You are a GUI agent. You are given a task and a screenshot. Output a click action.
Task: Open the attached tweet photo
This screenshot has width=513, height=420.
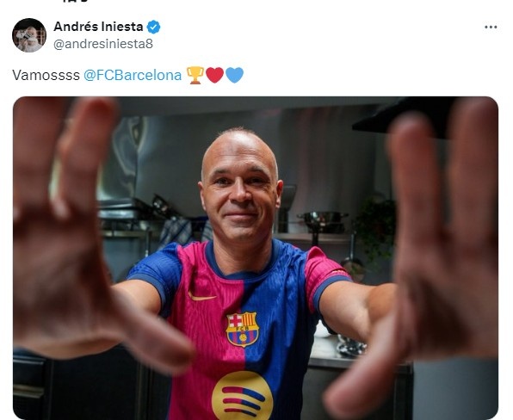[256, 258]
